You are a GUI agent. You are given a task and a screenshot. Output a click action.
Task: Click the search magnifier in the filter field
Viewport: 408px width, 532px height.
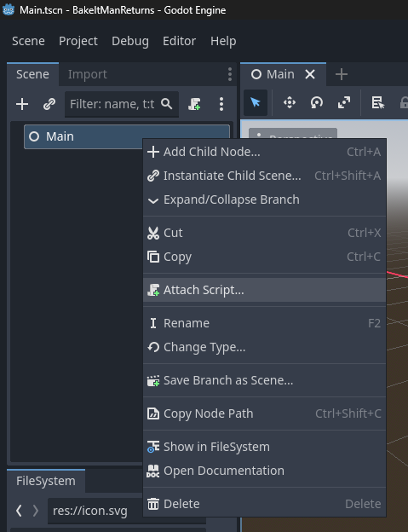pyautogui.click(x=166, y=103)
